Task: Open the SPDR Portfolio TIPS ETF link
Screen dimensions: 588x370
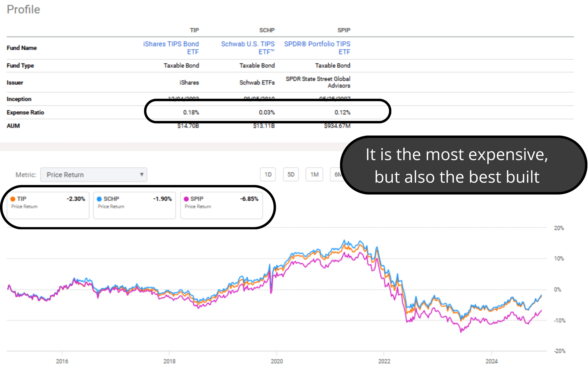Action: tap(317, 48)
